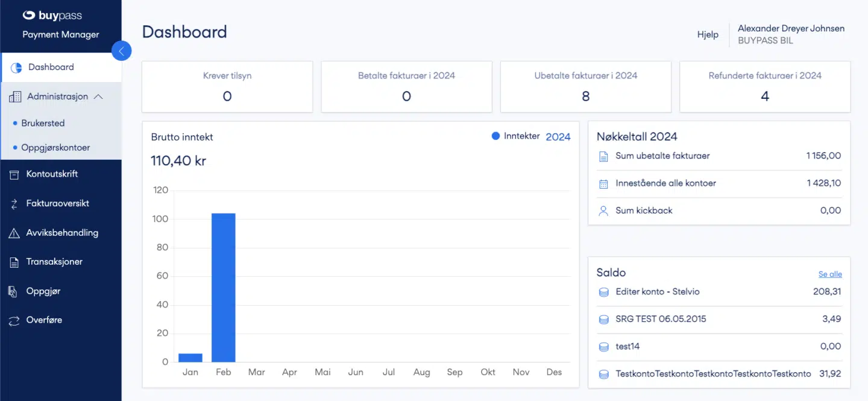Click the TestkontoTestkonto account name
Viewport: 868px width, 401px height.
[x=713, y=374]
